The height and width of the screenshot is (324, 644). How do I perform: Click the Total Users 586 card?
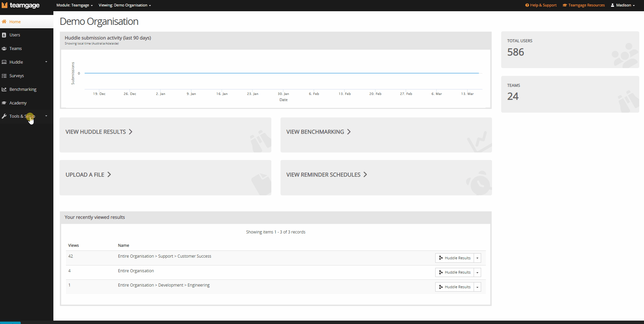point(570,50)
